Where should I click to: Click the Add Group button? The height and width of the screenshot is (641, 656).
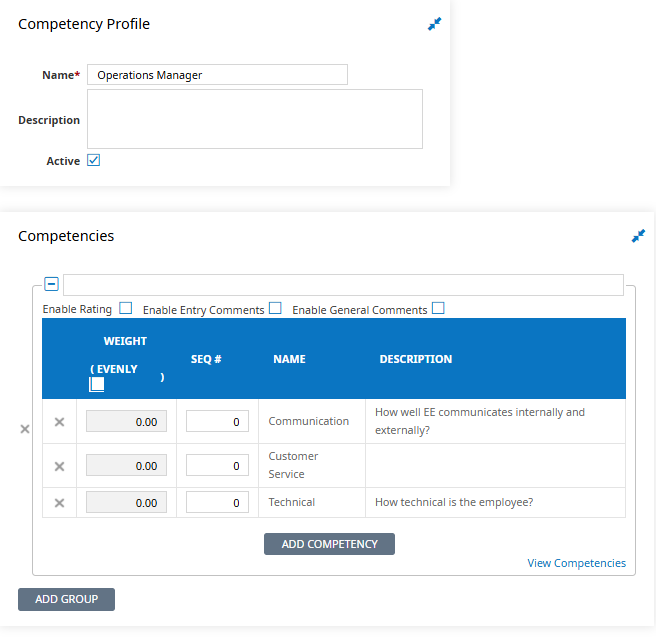tap(67, 599)
